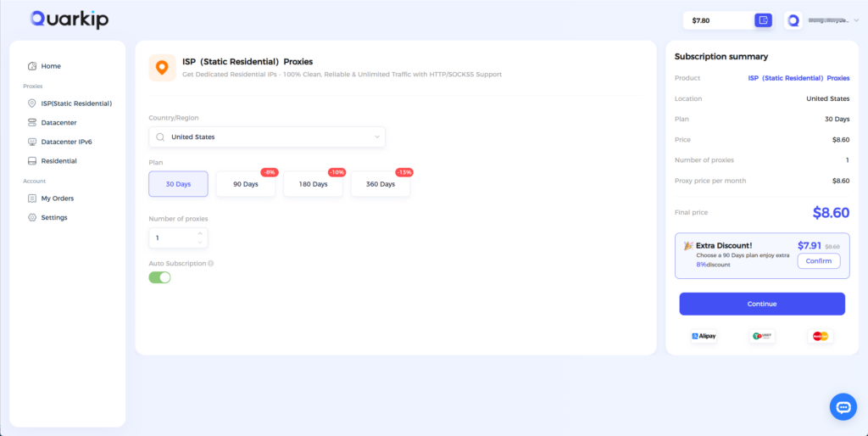868x436 pixels.
Task: Click the search icon in country field
Action: point(160,137)
